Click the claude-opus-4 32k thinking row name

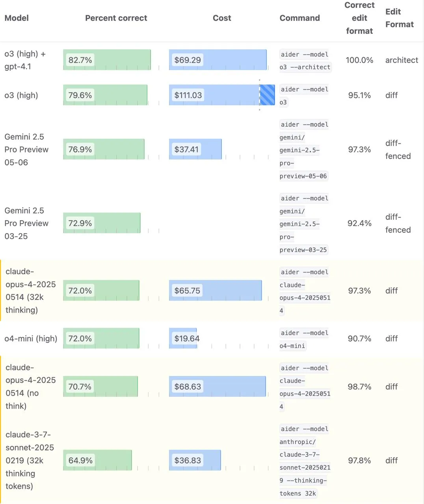click(x=31, y=291)
